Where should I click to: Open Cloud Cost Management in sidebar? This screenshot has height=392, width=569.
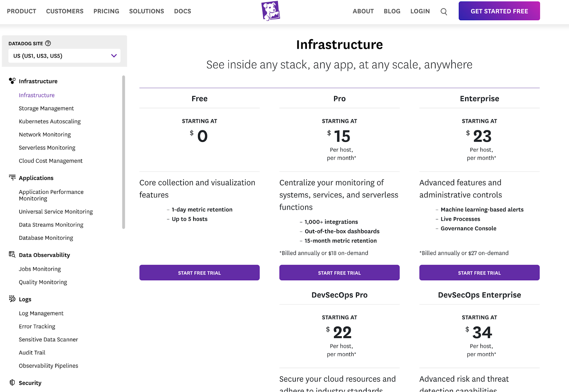click(50, 161)
